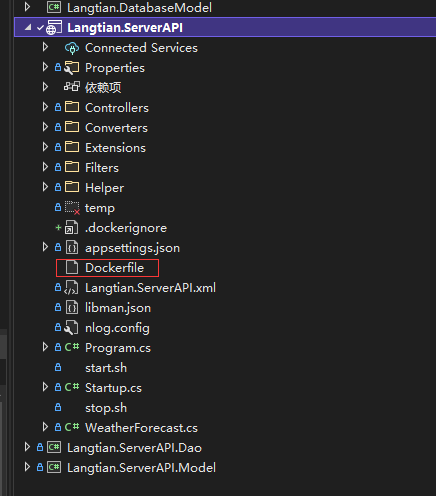Expand the 依赖项 dependencies node

coord(45,87)
